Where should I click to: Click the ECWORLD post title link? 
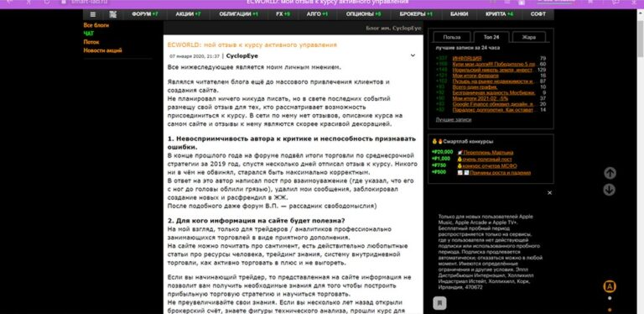tap(252, 44)
